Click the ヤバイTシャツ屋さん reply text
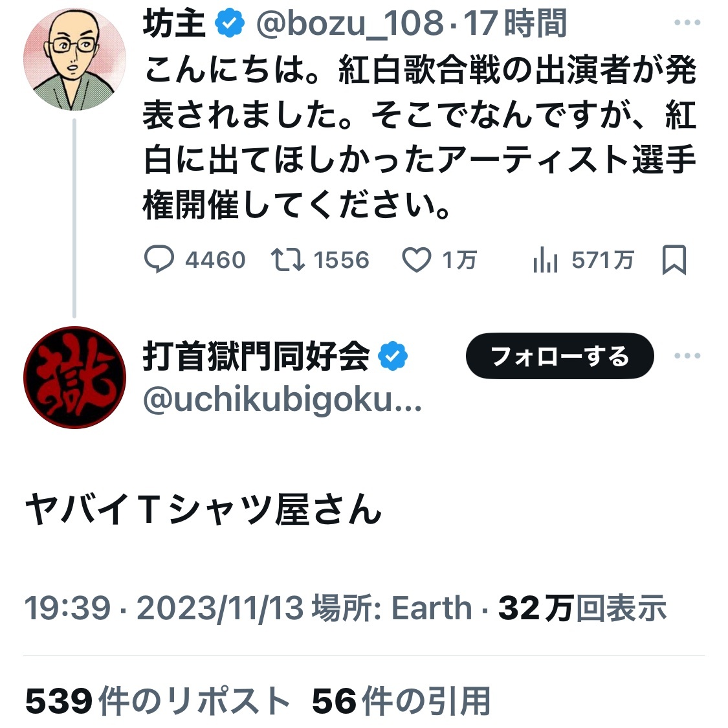The image size is (728, 728). point(203,509)
